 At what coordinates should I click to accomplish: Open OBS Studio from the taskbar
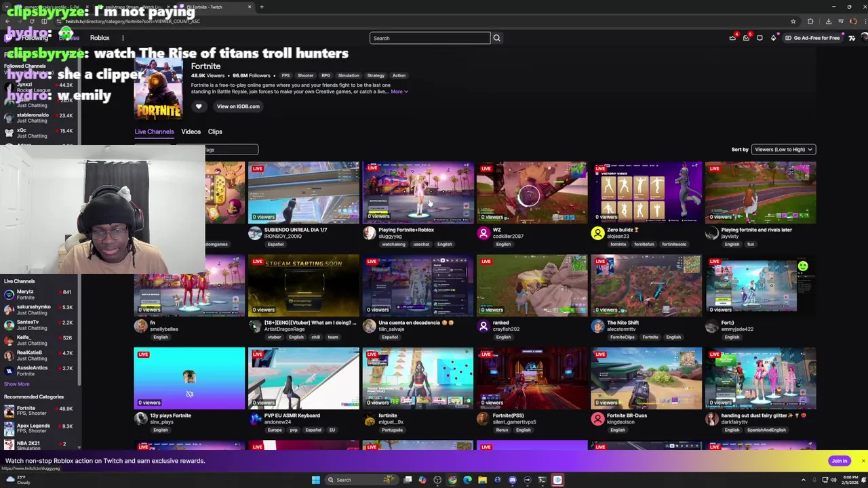pyautogui.click(x=437, y=480)
